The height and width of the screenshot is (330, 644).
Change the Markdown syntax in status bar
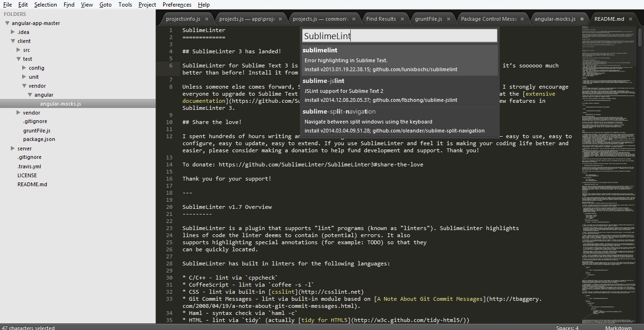pos(618,328)
